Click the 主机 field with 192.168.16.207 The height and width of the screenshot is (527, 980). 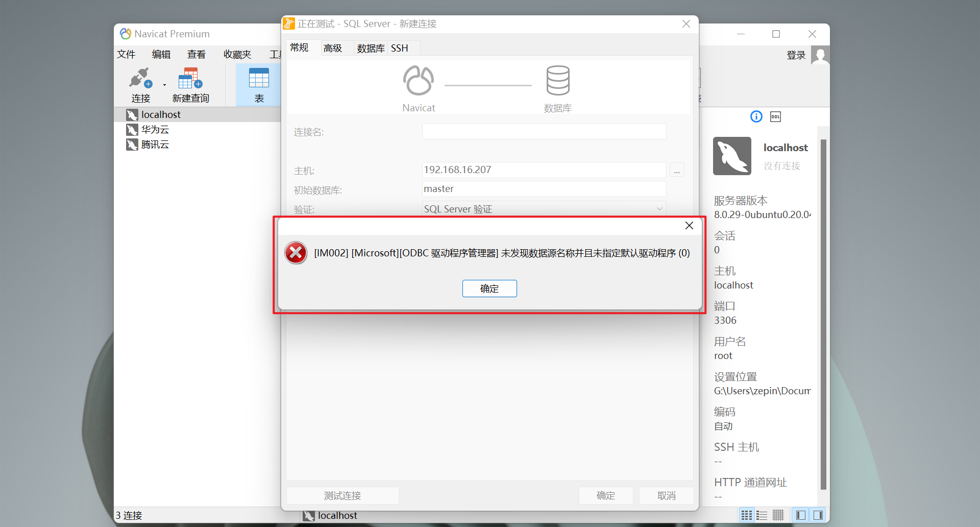click(544, 170)
